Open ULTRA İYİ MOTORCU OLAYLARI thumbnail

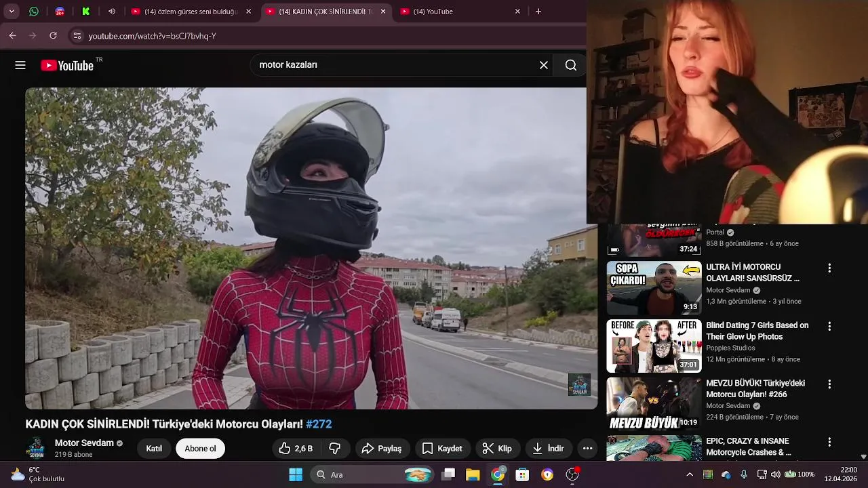tap(654, 288)
